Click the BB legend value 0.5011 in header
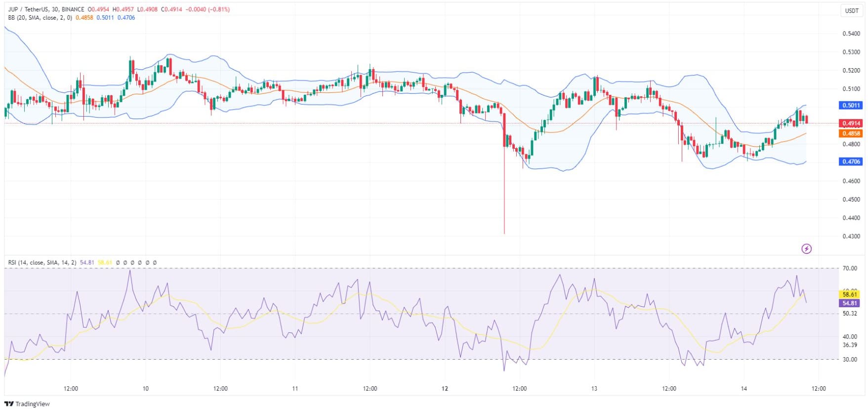 [105, 18]
